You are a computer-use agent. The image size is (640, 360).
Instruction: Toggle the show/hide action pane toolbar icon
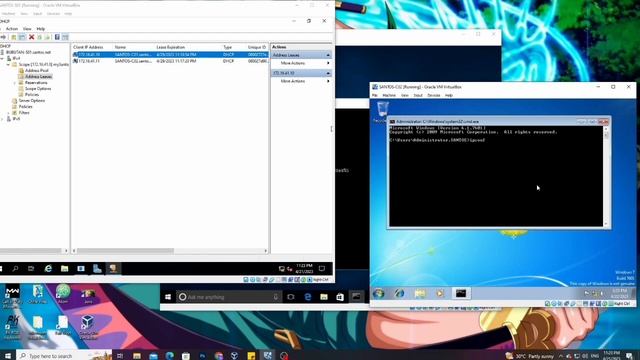65,37
